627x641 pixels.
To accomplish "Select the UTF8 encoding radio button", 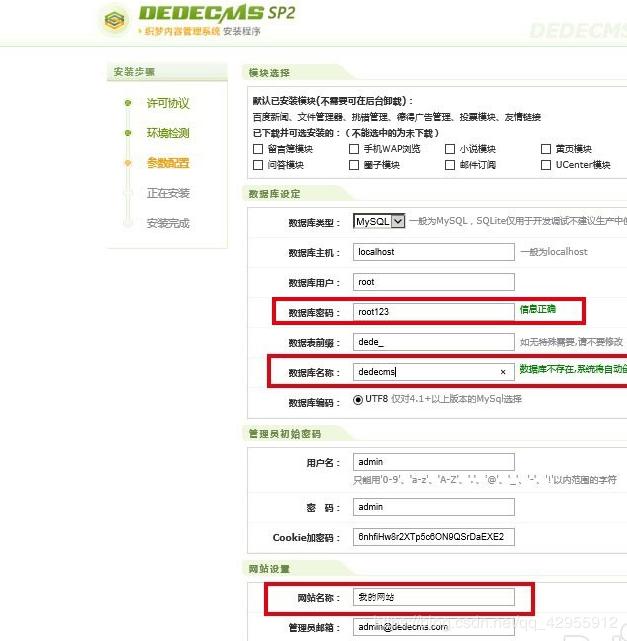I will [358, 399].
